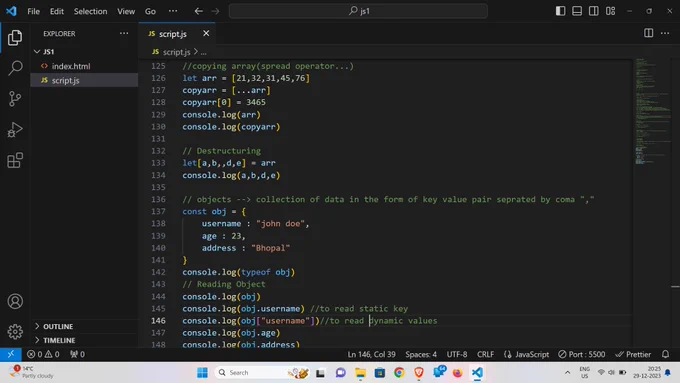Open the Search view in activity bar

pyautogui.click(x=15, y=68)
